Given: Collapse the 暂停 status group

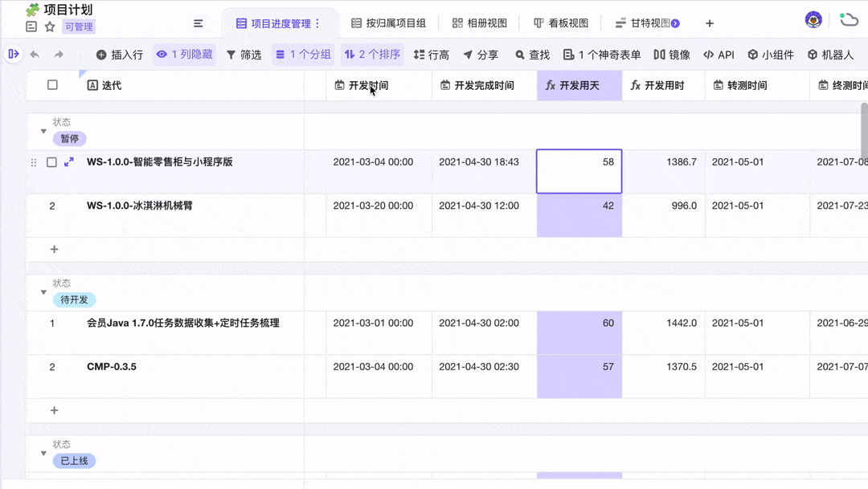Looking at the screenshot, I should point(43,131).
